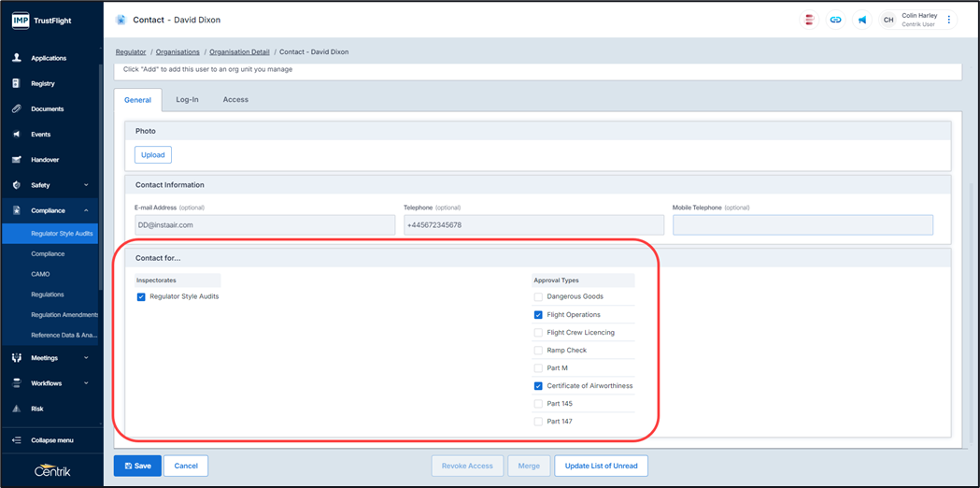Collapse the Compliance menu section
This screenshot has width=980, height=488.
point(86,210)
